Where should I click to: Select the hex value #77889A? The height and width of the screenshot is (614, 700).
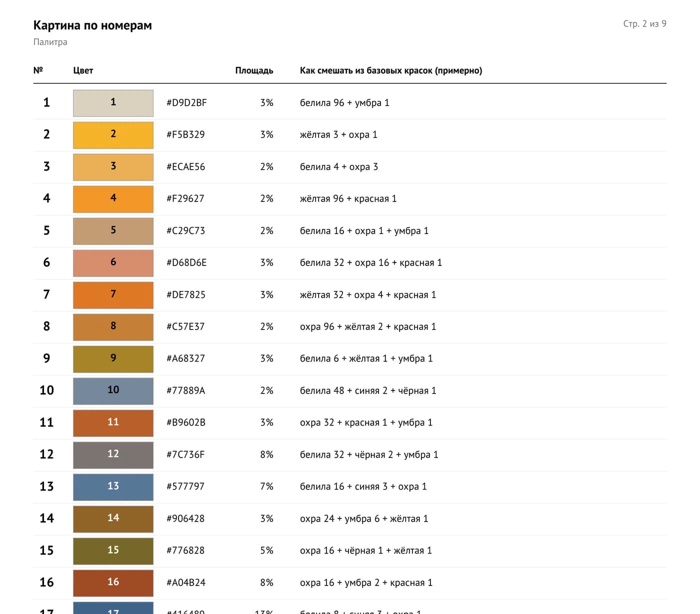click(185, 390)
